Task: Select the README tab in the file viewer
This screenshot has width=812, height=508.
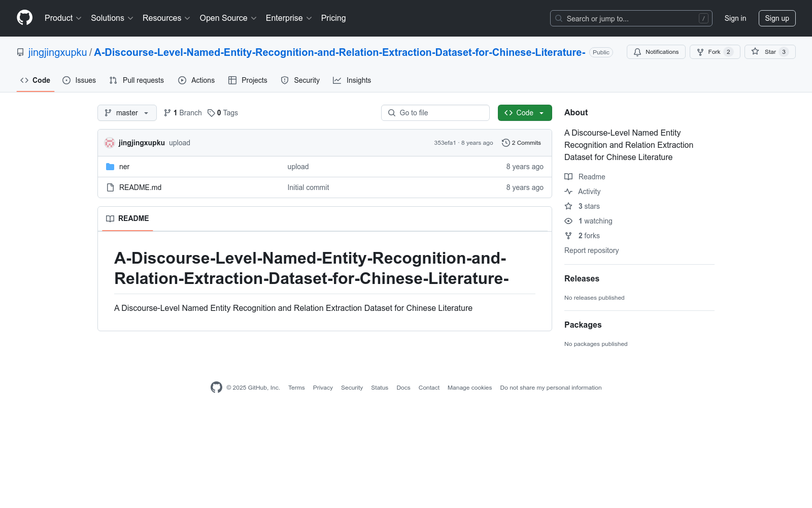Action: pyautogui.click(x=127, y=218)
